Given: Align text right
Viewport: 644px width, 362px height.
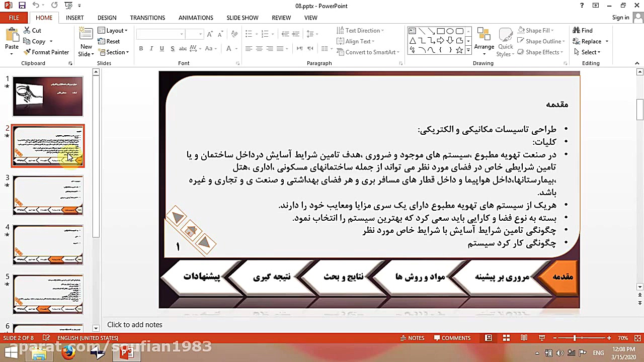Looking at the screenshot, I should pyautogui.click(x=270, y=49).
